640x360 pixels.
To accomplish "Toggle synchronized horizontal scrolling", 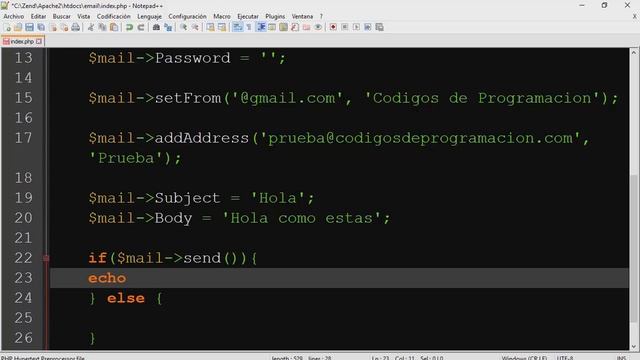I will 222,27.
